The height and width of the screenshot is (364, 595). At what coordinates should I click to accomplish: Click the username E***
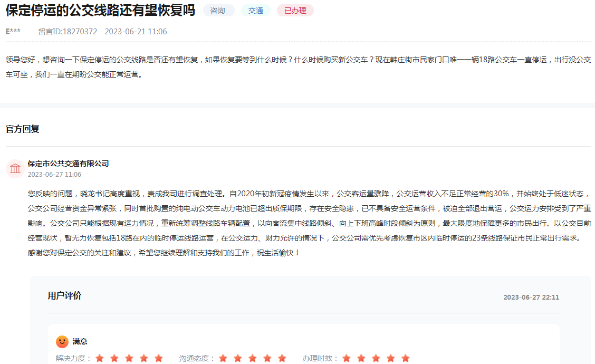(13, 32)
